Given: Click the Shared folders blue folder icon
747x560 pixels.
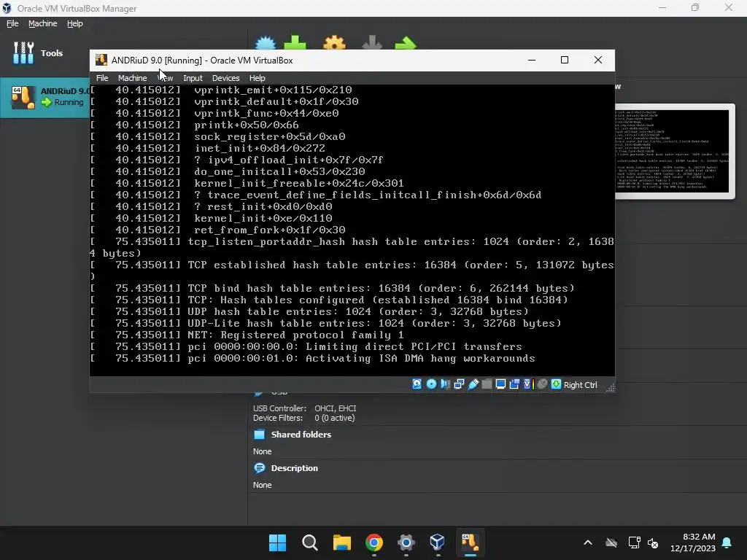Looking at the screenshot, I should 260,435.
